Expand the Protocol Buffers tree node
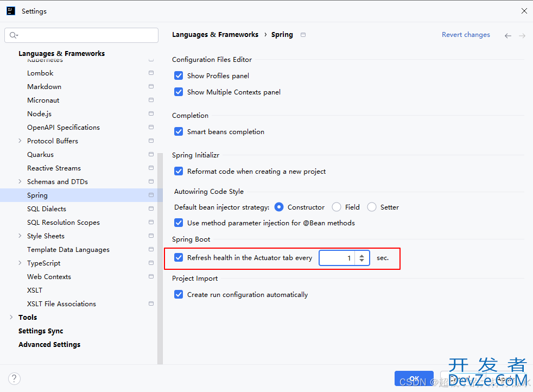Image resolution: width=533 pixels, height=392 pixels. tap(20, 141)
